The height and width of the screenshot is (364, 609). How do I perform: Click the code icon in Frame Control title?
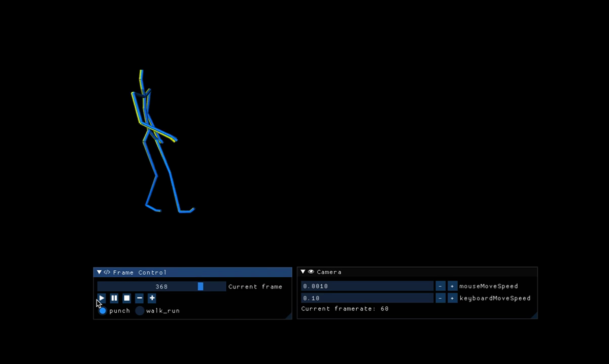coord(107,272)
